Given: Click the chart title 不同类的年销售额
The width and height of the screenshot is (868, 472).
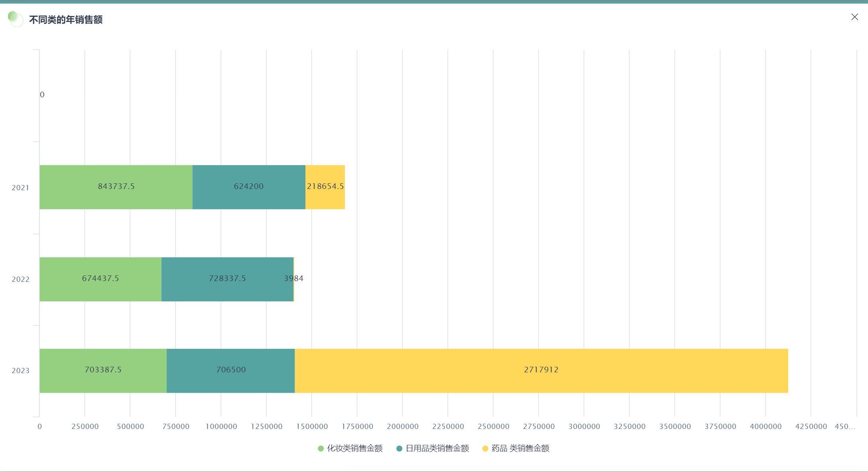Looking at the screenshot, I should pos(66,20).
